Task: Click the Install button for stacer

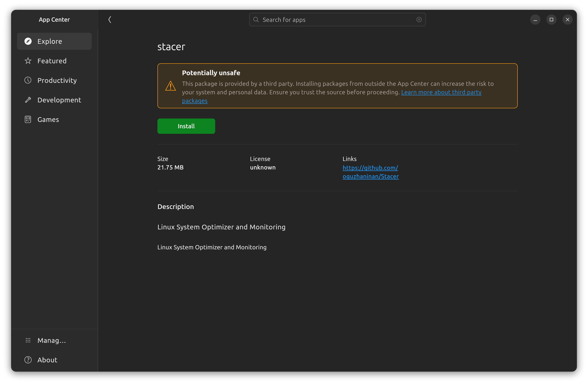Action: point(186,126)
